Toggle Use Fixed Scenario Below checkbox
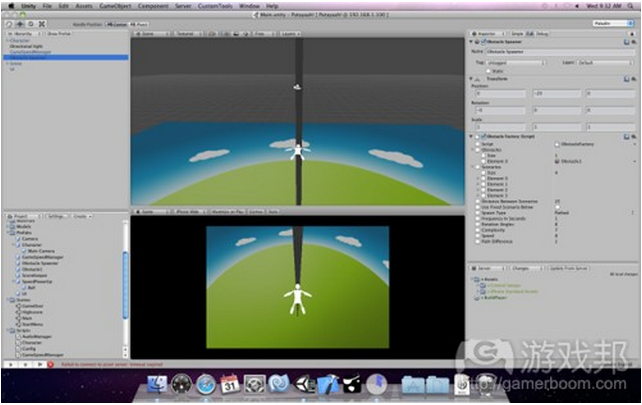The width and height of the screenshot is (642, 405). [x=557, y=207]
